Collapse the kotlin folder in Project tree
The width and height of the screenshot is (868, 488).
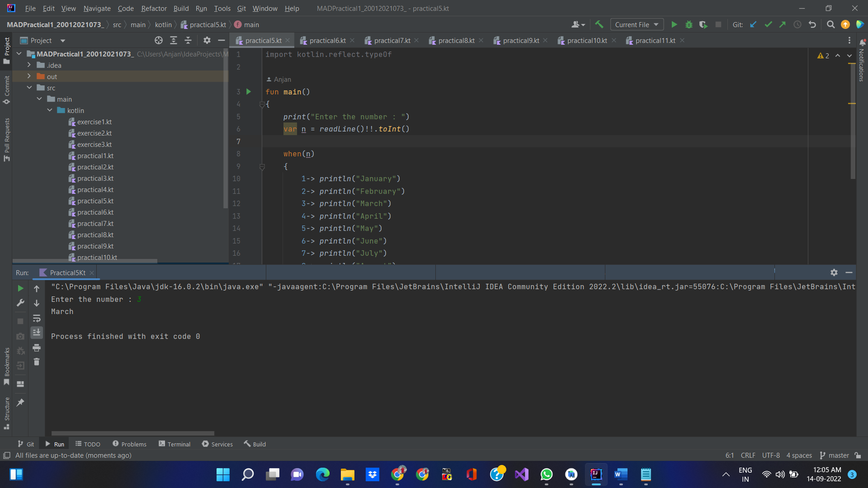point(50,110)
